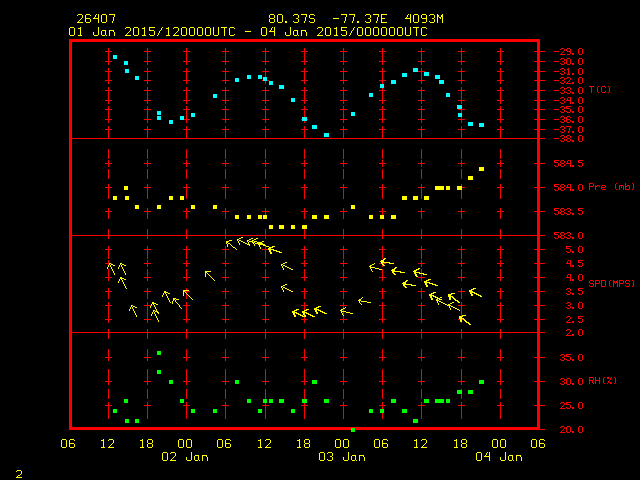640x480 pixels.
Task: Click humidity tick value 25.0
Action: click(x=571, y=406)
